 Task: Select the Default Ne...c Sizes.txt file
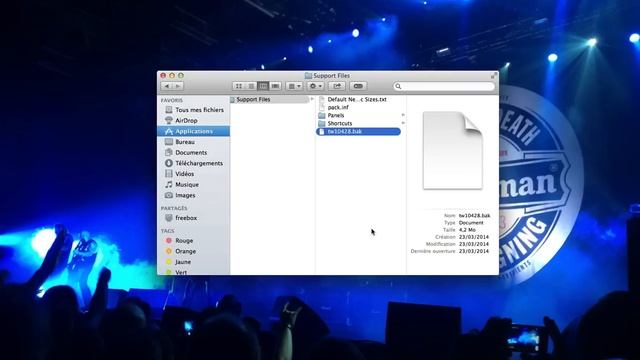(x=357, y=99)
